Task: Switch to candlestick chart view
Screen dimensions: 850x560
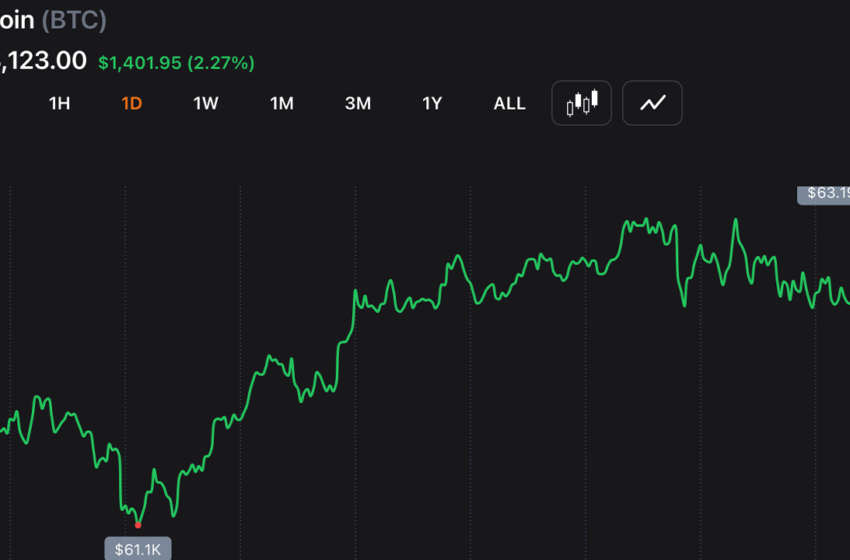Action: pos(581,103)
